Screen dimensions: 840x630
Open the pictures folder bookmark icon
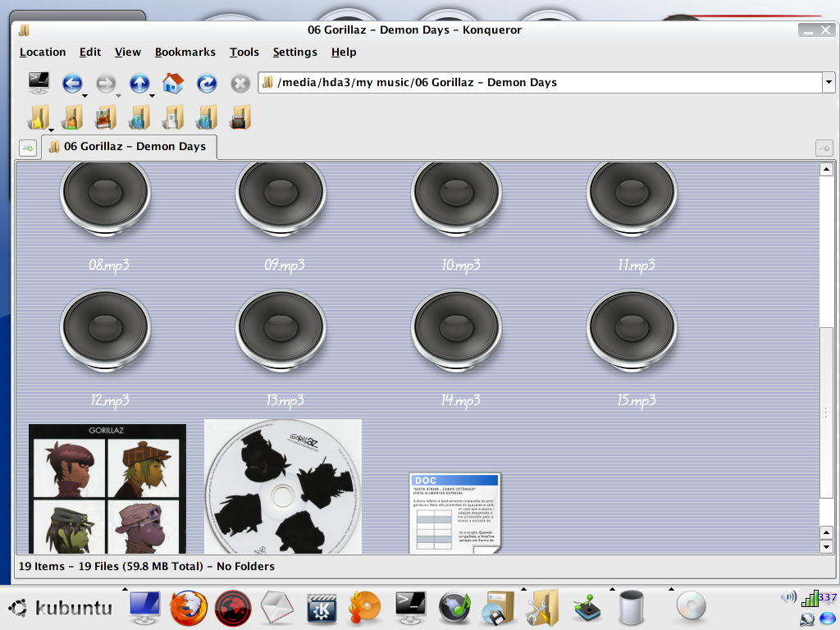pos(106,117)
